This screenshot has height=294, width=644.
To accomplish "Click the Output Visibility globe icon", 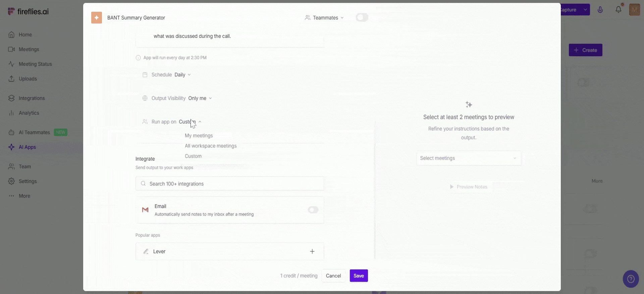I will 145,98.
